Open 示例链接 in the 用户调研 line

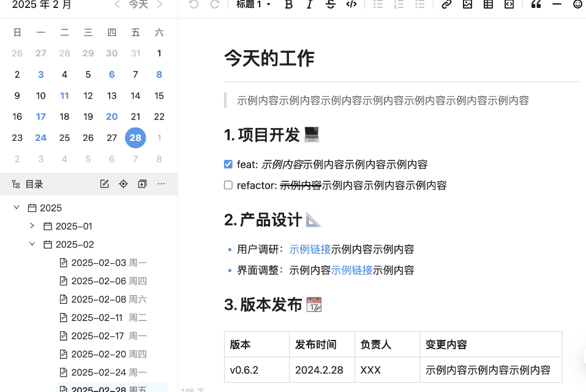coord(310,249)
